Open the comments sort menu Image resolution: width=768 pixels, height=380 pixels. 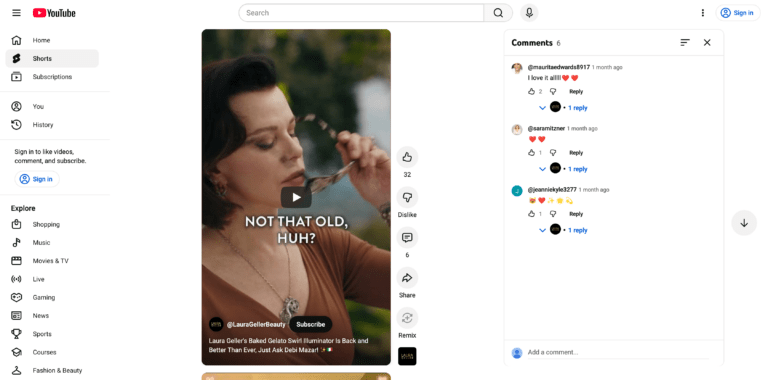685,43
